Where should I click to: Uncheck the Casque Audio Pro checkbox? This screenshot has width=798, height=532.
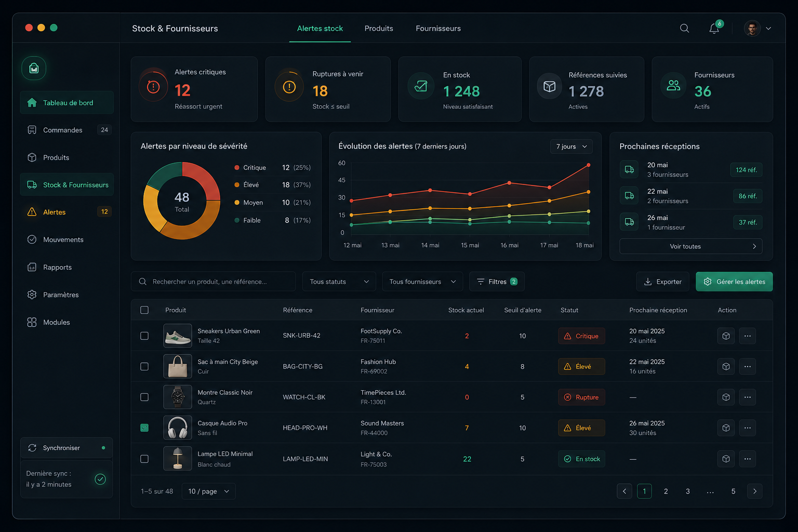pos(144,428)
